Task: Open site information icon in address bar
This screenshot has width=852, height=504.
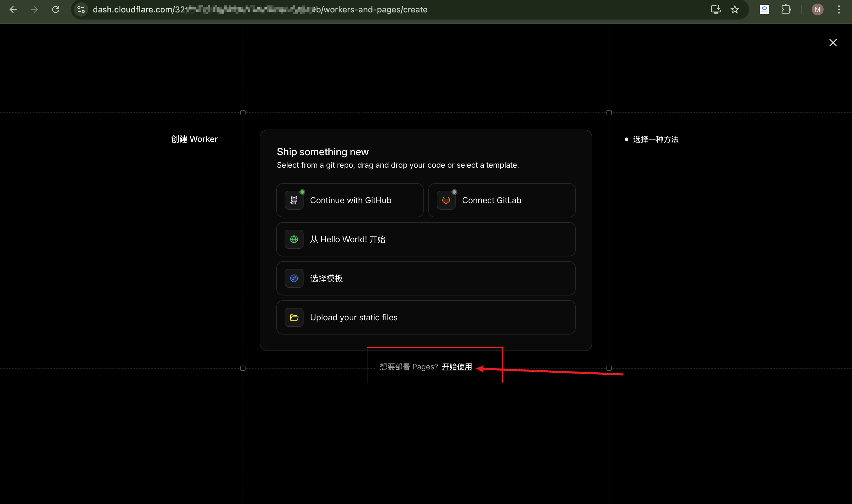Action: point(81,9)
